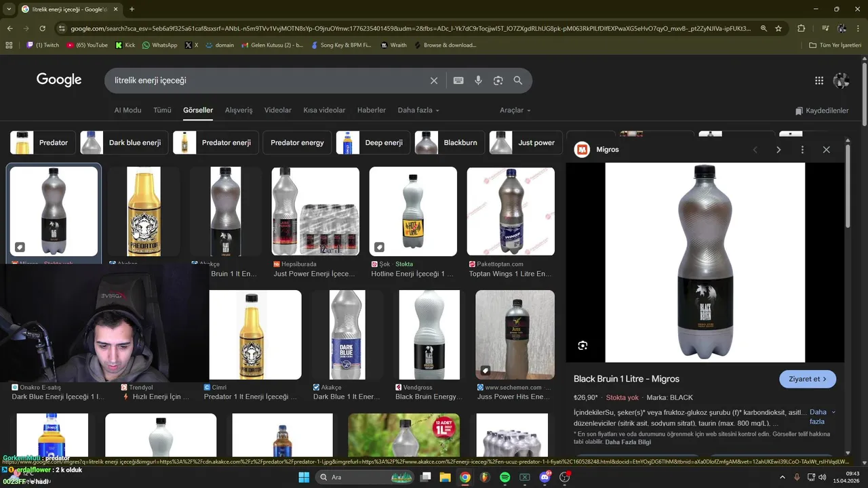Open the Gelen Kutusu Gmail bookmark

click(272, 45)
